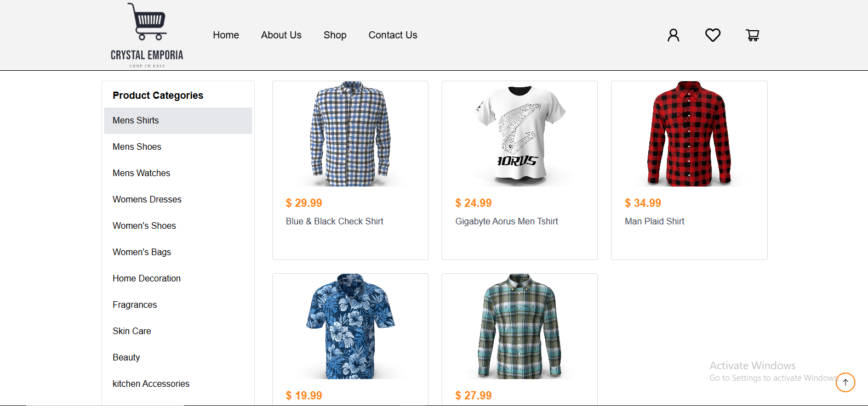The width and height of the screenshot is (868, 406).
Task: Click the $ 19.99 price
Action: click(304, 396)
